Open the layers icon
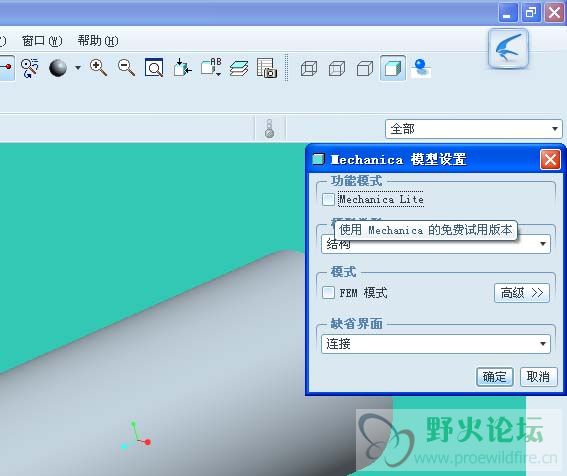This screenshot has width=567, height=476. (x=239, y=68)
